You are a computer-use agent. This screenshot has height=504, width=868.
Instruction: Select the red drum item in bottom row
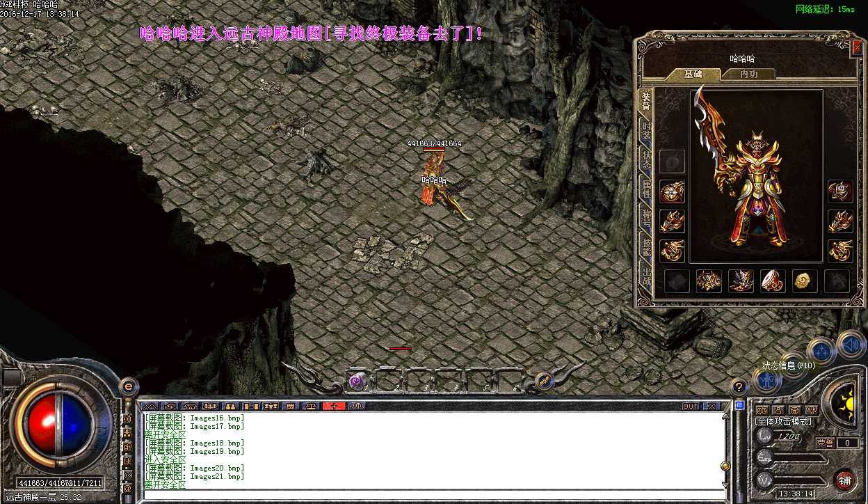point(773,281)
